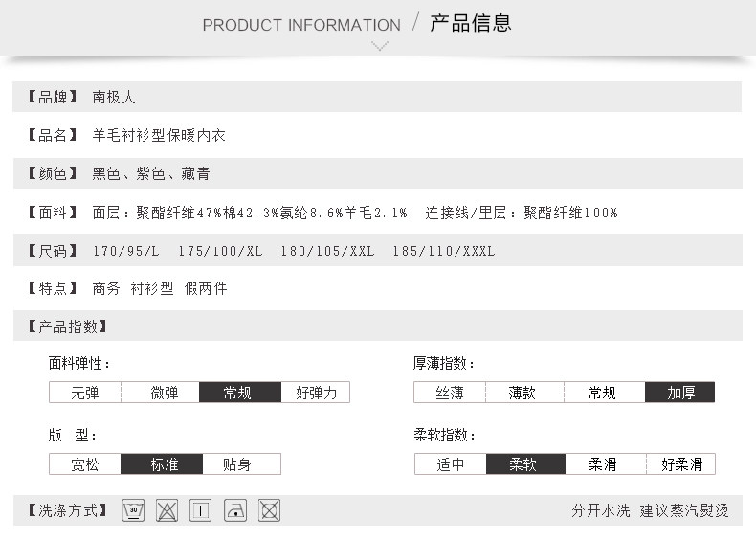This screenshot has width=756, height=542.
Task: Click the 产品信息 header title
Action: click(470, 24)
